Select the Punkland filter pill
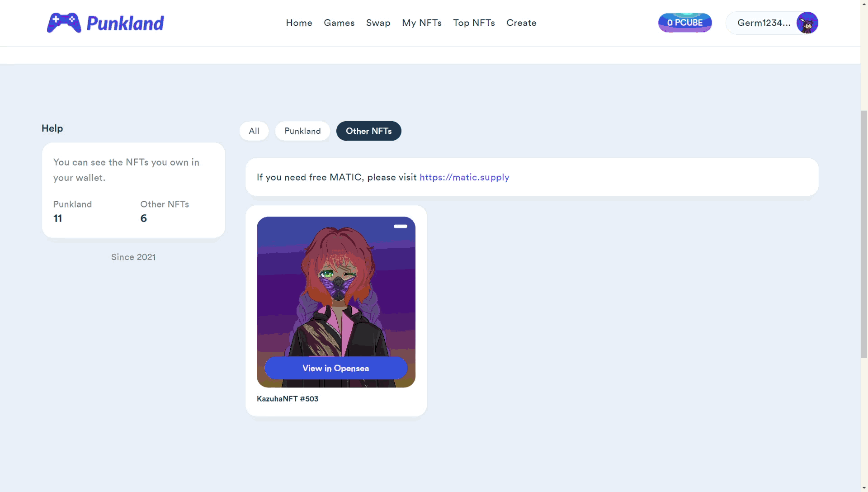Screen dimensions: 868x492 pos(302,131)
